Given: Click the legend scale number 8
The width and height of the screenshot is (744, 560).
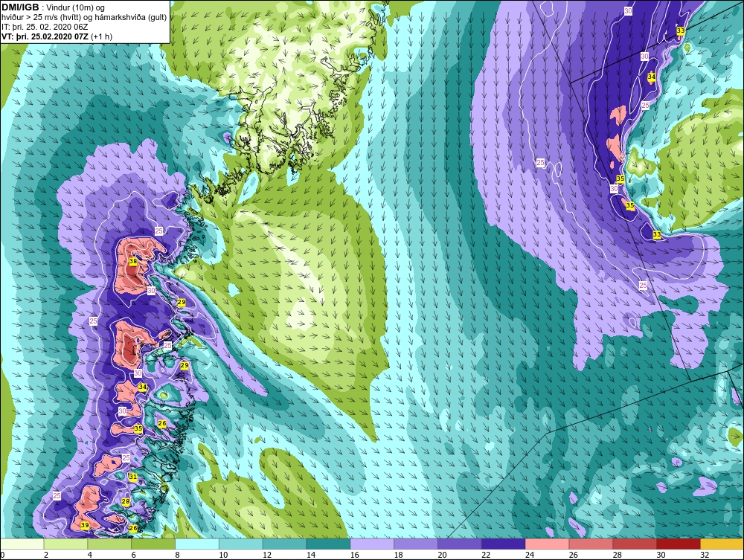Looking at the screenshot, I should (x=177, y=555).
